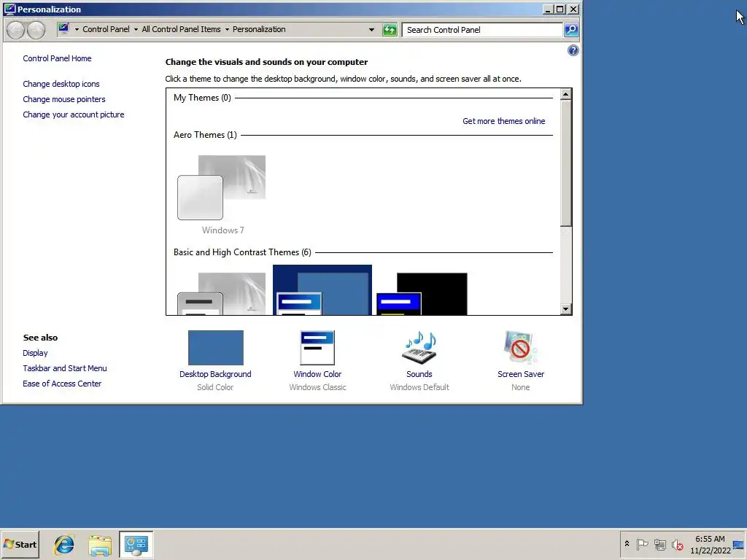Open Display link under See also
This screenshot has height=560, width=747.
(x=35, y=353)
